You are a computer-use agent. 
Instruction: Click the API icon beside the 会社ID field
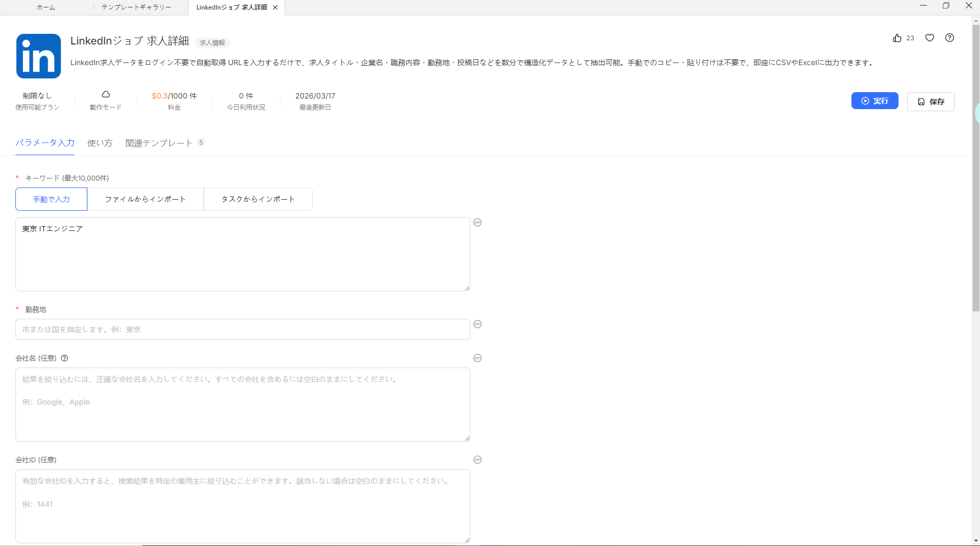click(x=477, y=459)
